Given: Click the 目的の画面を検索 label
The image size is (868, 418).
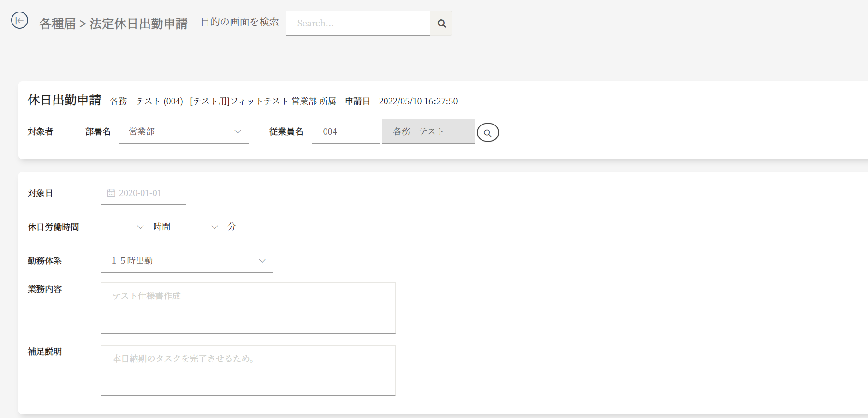Looking at the screenshot, I should (240, 22).
